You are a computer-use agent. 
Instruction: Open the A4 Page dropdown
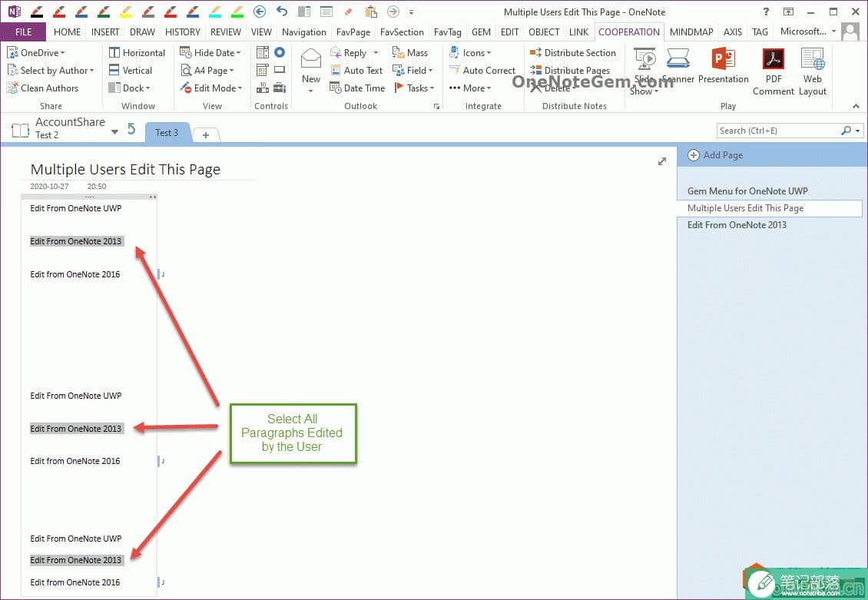point(207,71)
